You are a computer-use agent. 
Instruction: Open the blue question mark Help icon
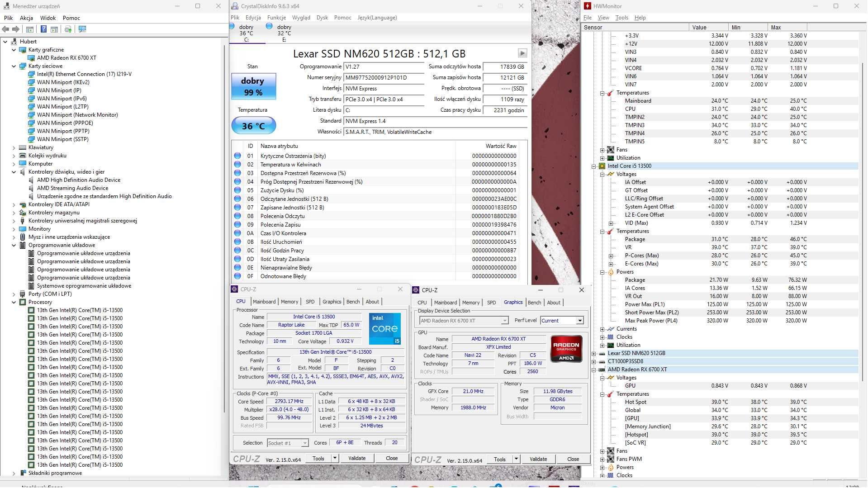click(43, 29)
